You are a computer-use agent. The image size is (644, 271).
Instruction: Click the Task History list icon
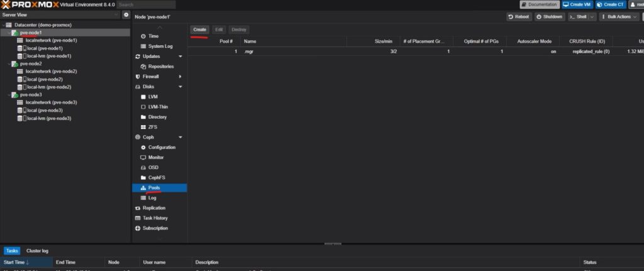point(138,218)
